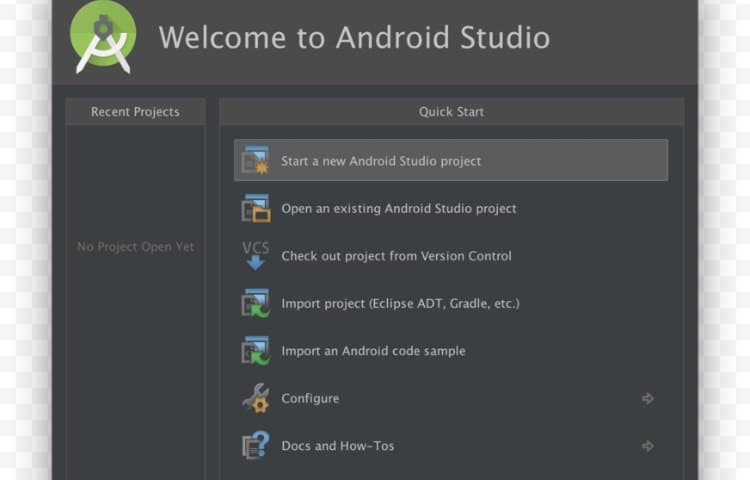This screenshot has width=750, height=480.
Task: Click the VCS download arrow icon
Action: 256,256
